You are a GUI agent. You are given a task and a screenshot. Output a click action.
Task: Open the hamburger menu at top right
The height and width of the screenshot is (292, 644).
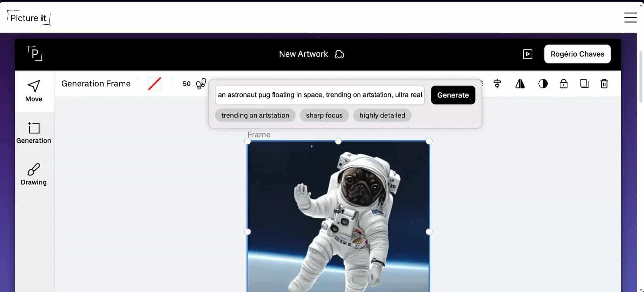[630, 17]
